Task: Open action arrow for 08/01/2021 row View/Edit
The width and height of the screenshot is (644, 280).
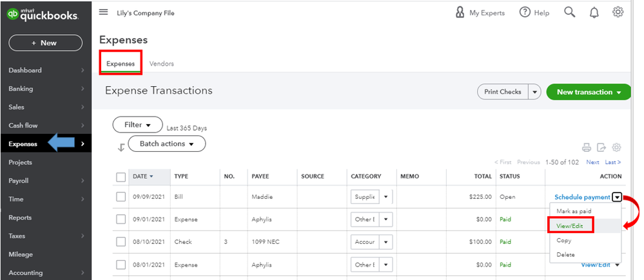Action: coord(616,265)
